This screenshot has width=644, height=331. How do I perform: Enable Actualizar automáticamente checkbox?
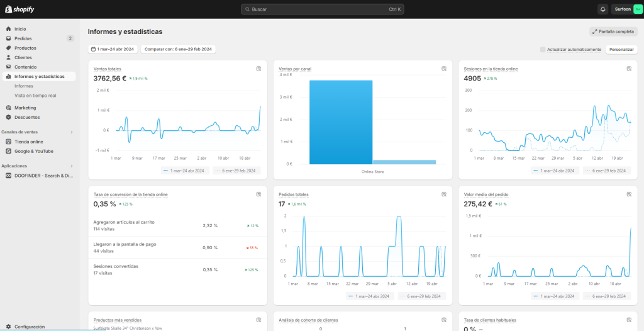(x=543, y=49)
